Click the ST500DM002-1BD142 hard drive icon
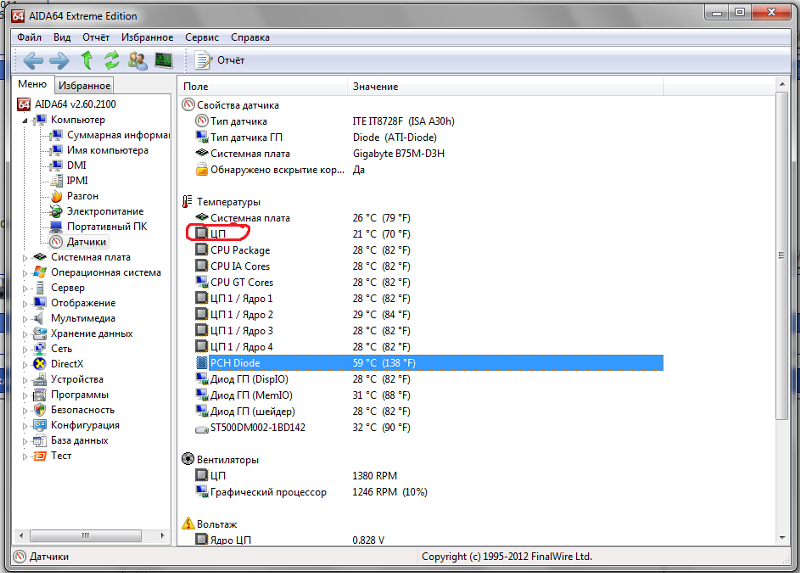Image resolution: width=800 pixels, height=573 pixels. click(202, 428)
